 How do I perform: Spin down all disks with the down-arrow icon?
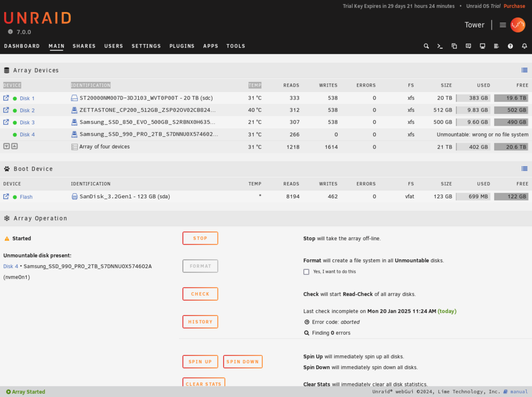(x=6, y=146)
